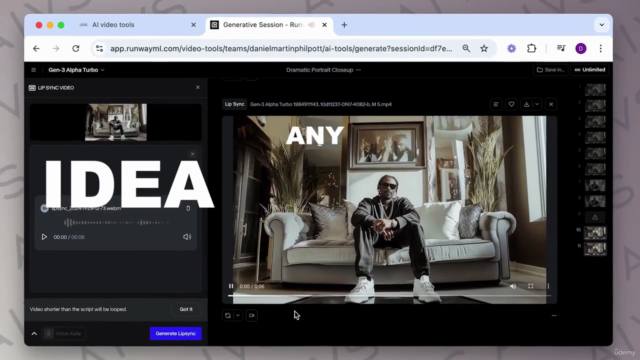
Task: Bookmark this page with the star icon
Action: pos(484,49)
